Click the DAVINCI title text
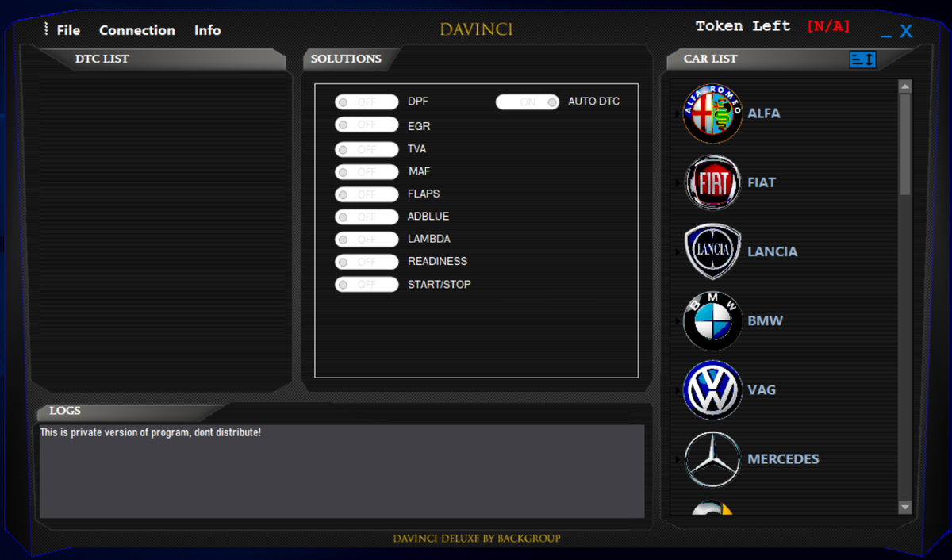Screen dimensions: 952x560 pos(477,30)
